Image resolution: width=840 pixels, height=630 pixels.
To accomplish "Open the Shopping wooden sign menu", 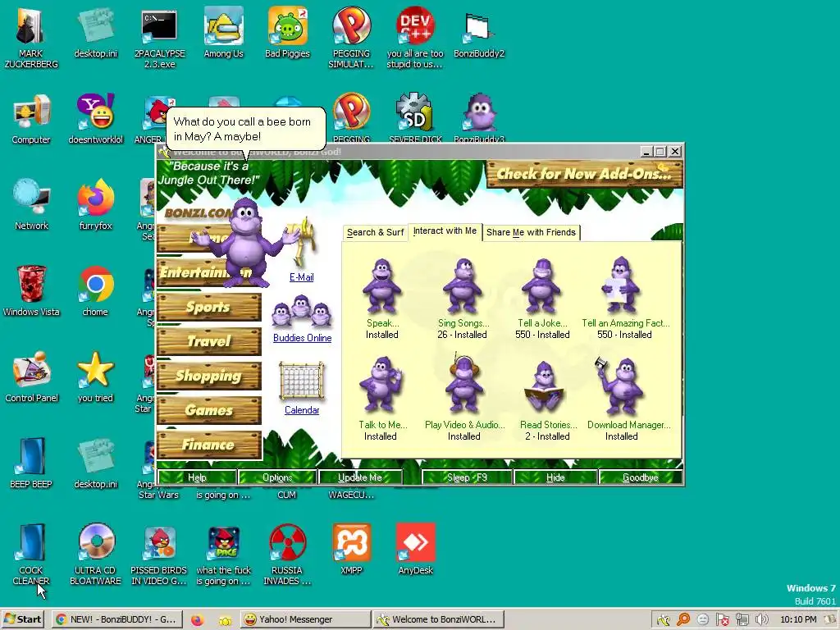I will (x=208, y=376).
